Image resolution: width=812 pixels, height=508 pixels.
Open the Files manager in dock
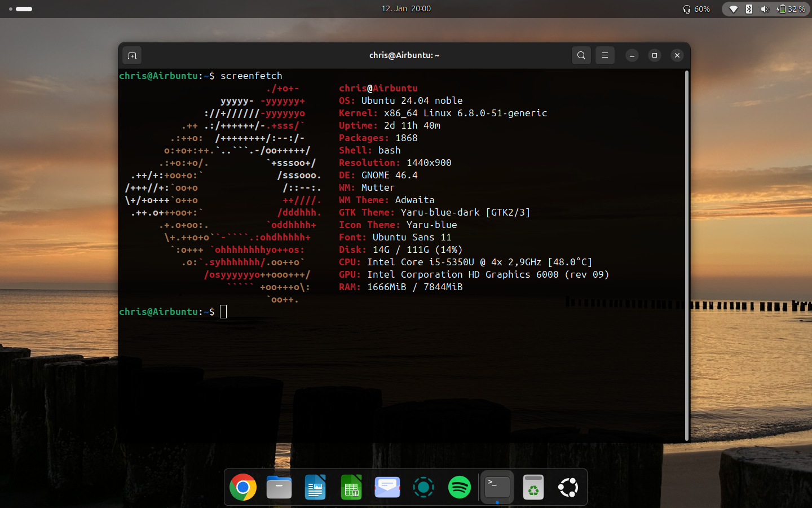[x=279, y=487]
